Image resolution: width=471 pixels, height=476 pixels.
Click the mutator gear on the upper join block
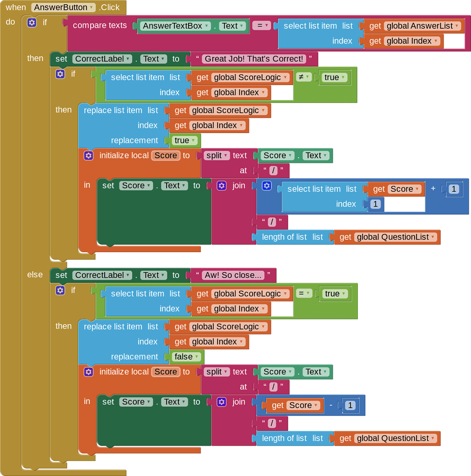point(222,185)
